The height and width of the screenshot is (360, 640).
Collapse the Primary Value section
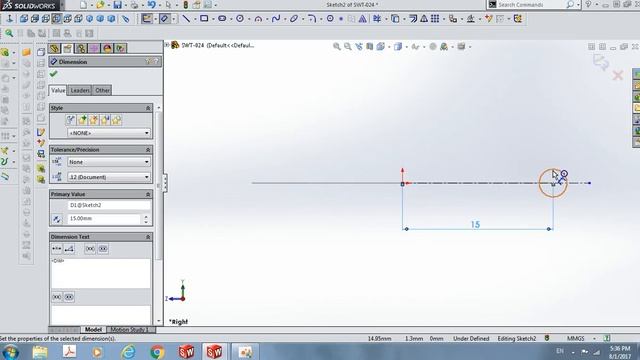point(148,194)
